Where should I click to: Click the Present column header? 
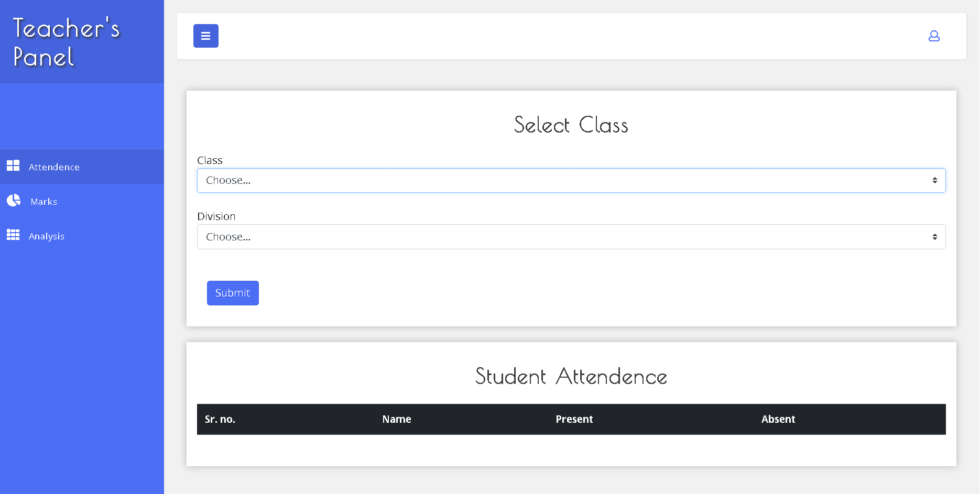[574, 419]
